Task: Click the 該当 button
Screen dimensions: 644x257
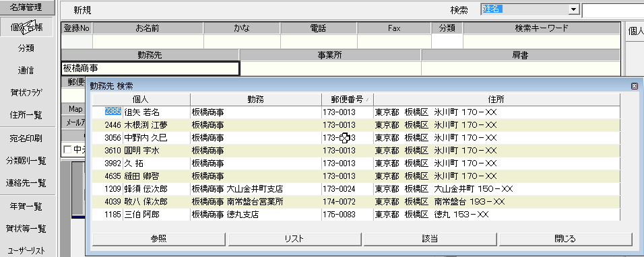Action: [x=430, y=239]
